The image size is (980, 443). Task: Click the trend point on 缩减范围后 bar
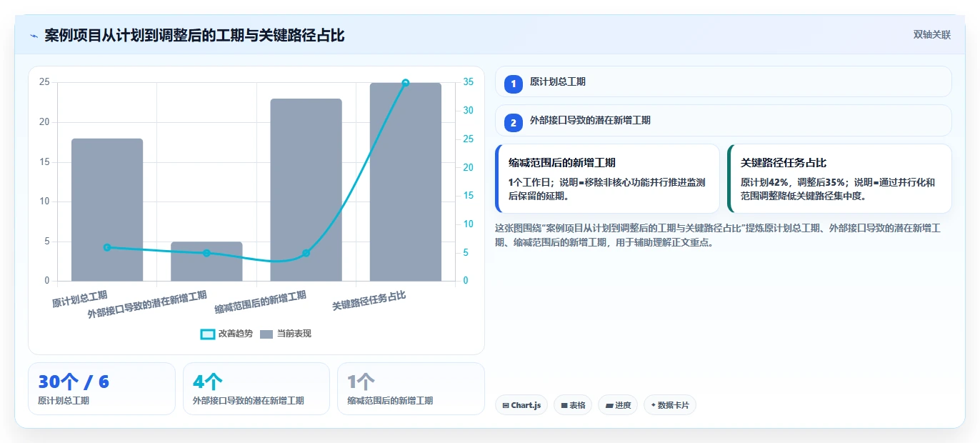tap(306, 253)
